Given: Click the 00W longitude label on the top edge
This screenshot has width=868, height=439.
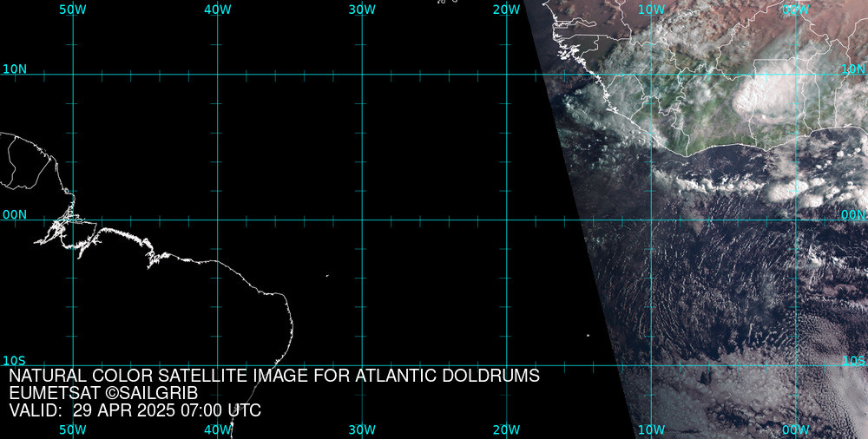Looking at the screenshot, I should pos(797,10).
